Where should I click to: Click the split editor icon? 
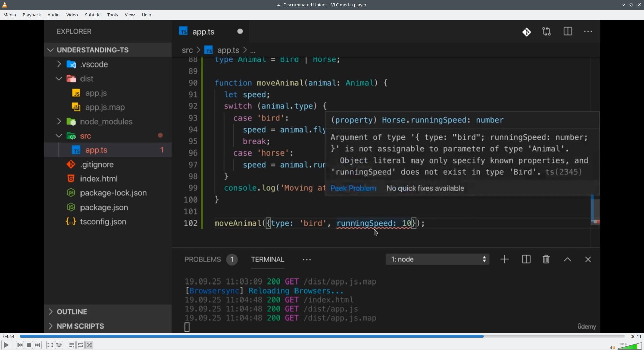pos(568,32)
